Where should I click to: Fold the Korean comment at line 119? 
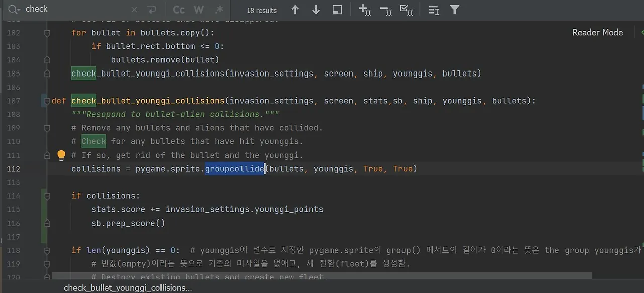(47, 264)
